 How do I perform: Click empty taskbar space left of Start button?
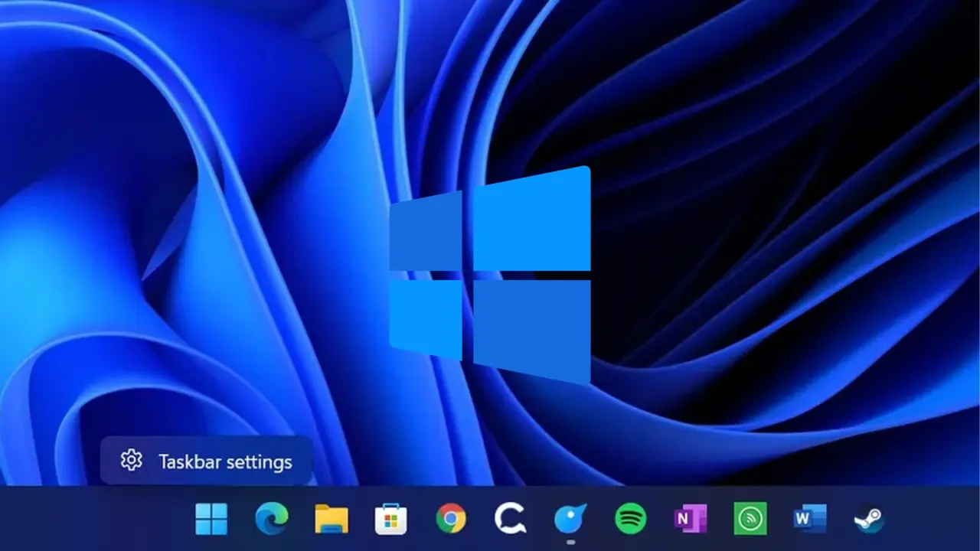(92, 519)
